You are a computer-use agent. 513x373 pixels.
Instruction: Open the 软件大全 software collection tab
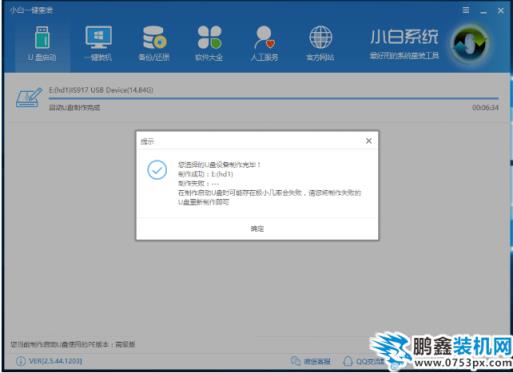coord(209,44)
